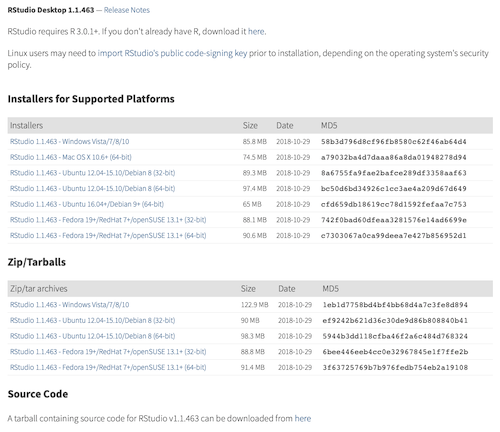Download installer for Windows Vista/7/8/10
500x432 pixels.
69,142
